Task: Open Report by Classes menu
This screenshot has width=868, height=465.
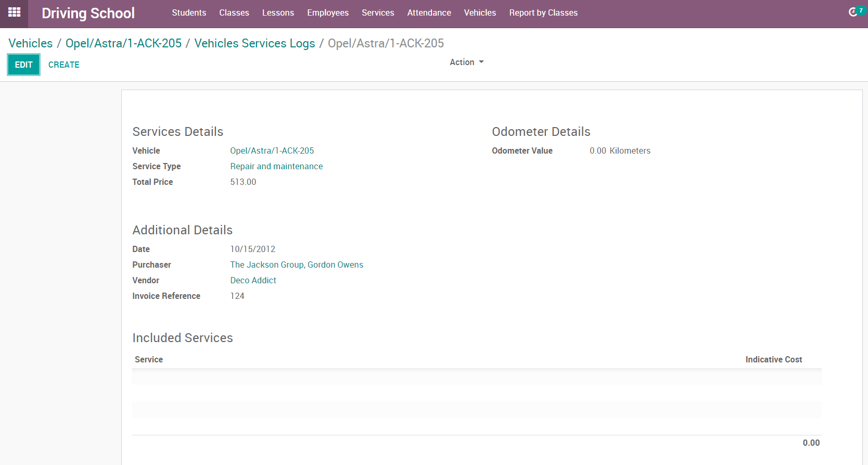Action: pyautogui.click(x=543, y=12)
